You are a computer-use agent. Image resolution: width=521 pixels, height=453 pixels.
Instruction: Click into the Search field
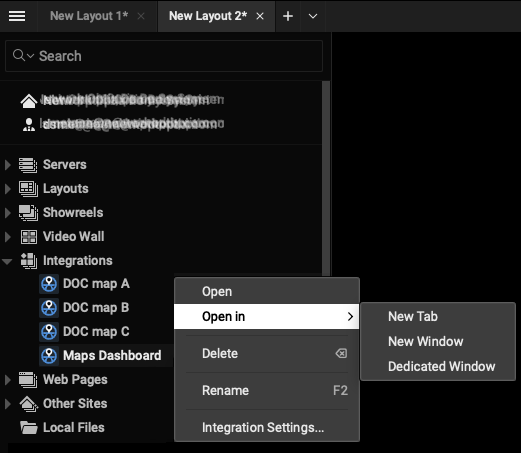[x=164, y=56]
